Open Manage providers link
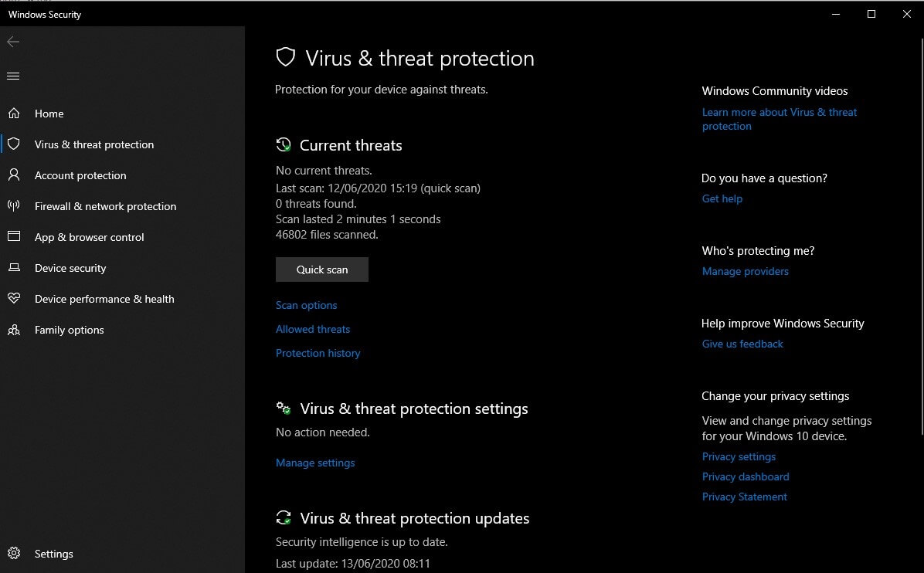This screenshot has width=924, height=573. (745, 271)
